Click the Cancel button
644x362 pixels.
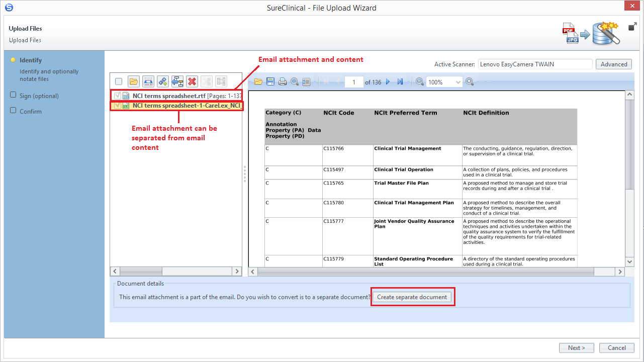pos(617,348)
